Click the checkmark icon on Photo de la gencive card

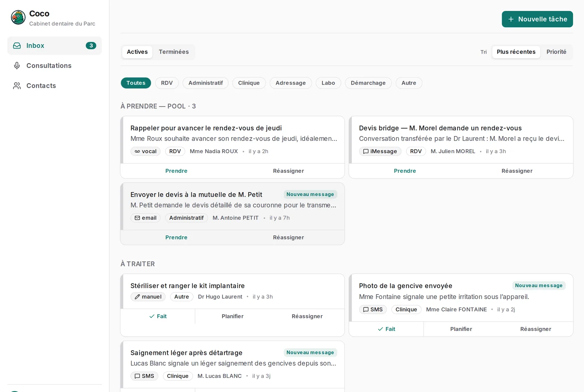(380, 329)
